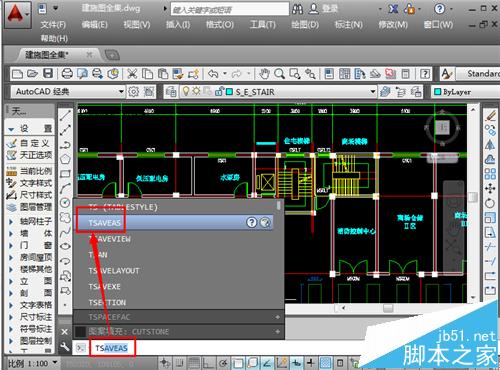500x370 pixels.
Task: Expand the 房间屋顶 menu group
Action: (x=11, y=257)
